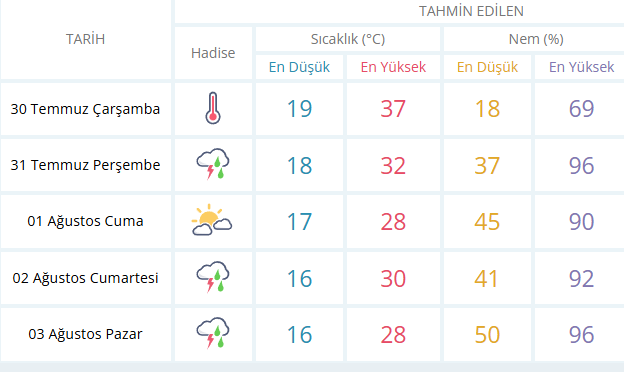Select En Düşük temperature column header
This screenshot has width=624, height=372.
point(299,67)
